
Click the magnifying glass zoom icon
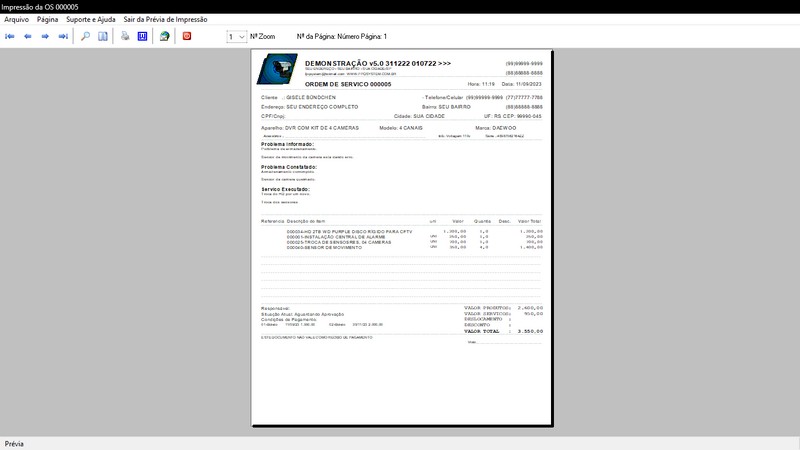coord(85,36)
